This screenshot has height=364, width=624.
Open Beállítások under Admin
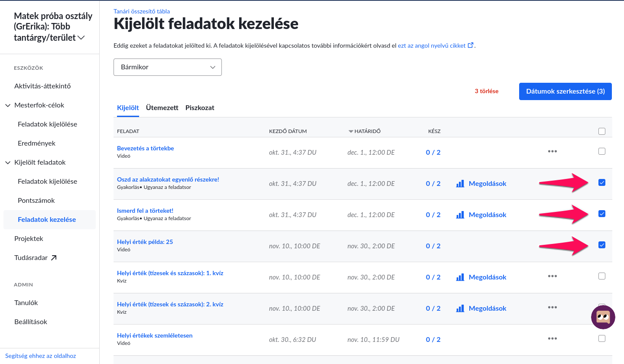pos(31,322)
